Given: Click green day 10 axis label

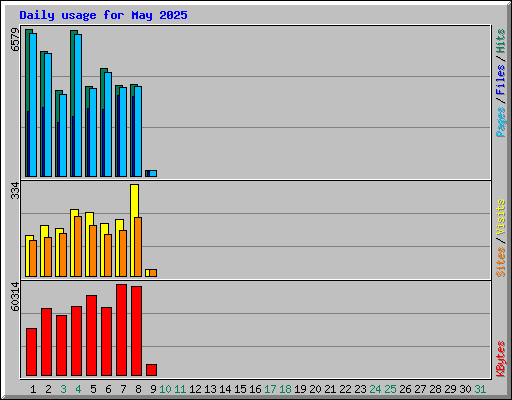Looking at the screenshot, I should pos(165,389).
